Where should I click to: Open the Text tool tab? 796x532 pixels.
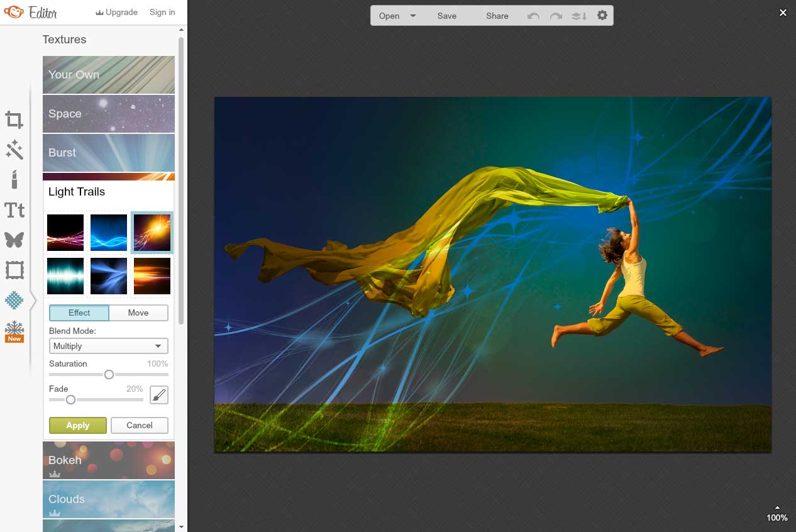pos(14,210)
